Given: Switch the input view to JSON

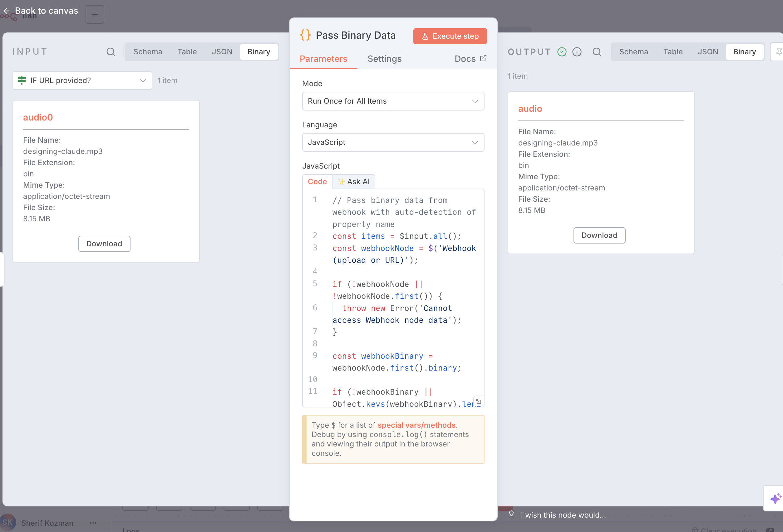Looking at the screenshot, I should tap(222, 52).
